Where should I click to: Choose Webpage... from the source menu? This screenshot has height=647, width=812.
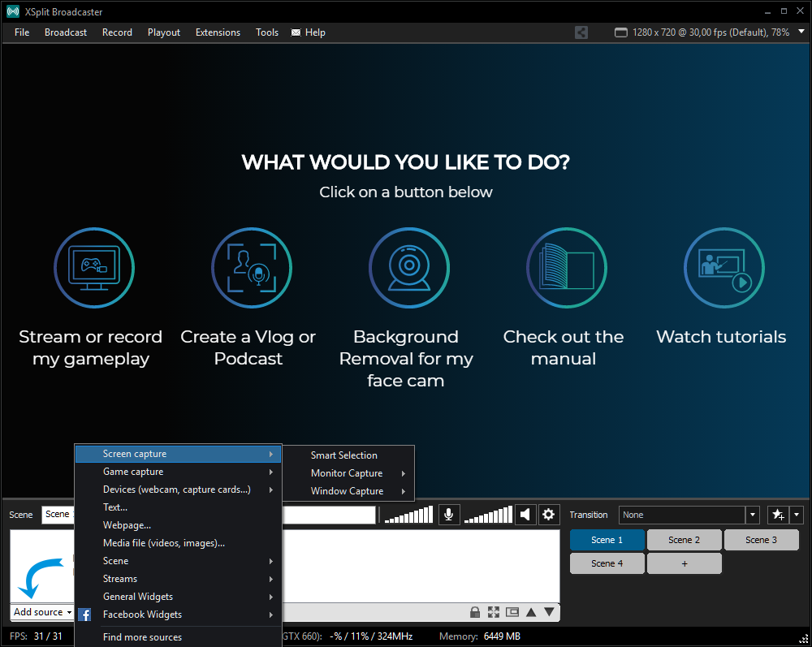click(127, 525)
